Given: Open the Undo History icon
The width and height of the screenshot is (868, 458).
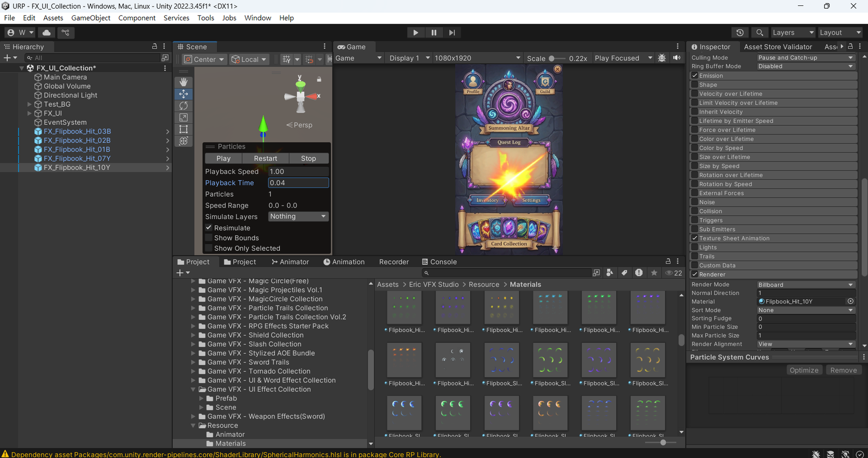Looking at the screenshot, I should coord(739,33).
